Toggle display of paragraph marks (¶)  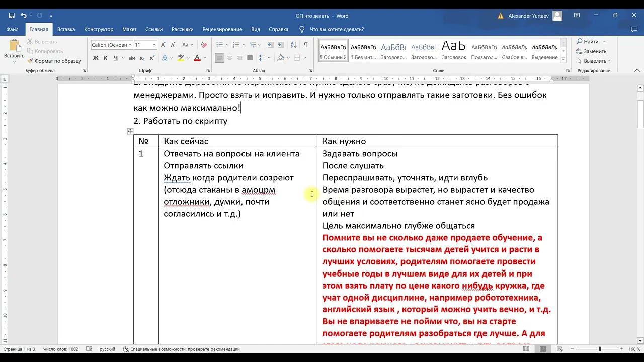(305, 45)
